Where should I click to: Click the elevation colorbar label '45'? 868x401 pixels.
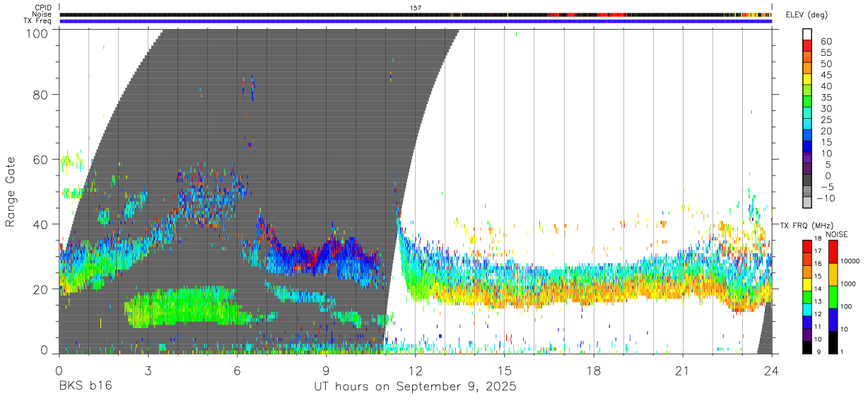(x=826, y=75)
